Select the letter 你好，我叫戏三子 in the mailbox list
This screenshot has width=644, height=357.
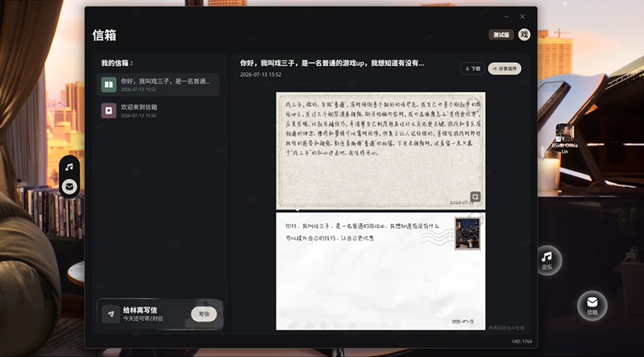158,85
